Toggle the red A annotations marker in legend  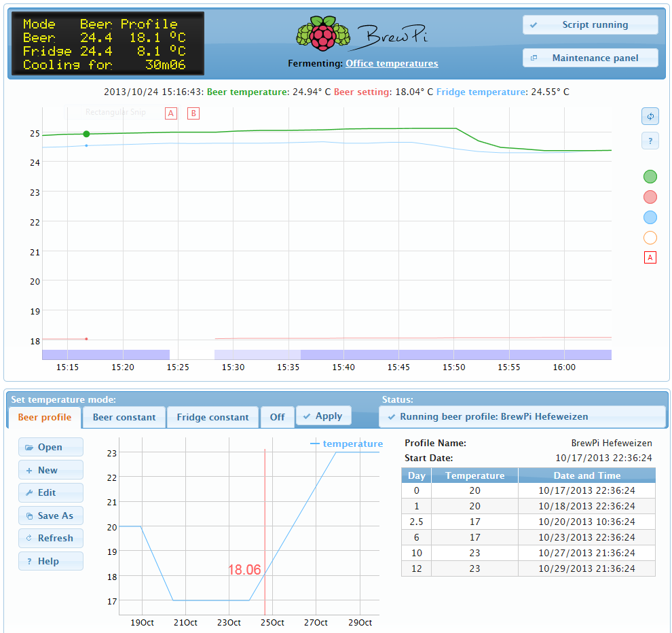pos(650,257)
